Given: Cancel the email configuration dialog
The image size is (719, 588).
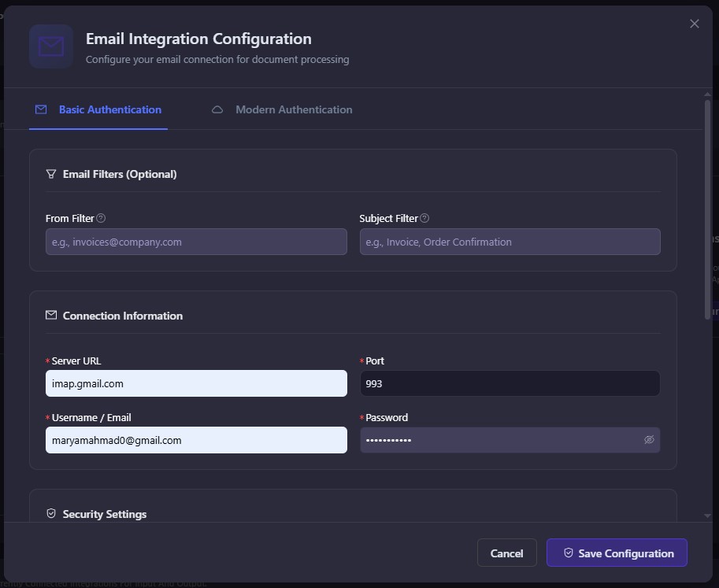Looking at the screenshot, I should tap(506, 553).
